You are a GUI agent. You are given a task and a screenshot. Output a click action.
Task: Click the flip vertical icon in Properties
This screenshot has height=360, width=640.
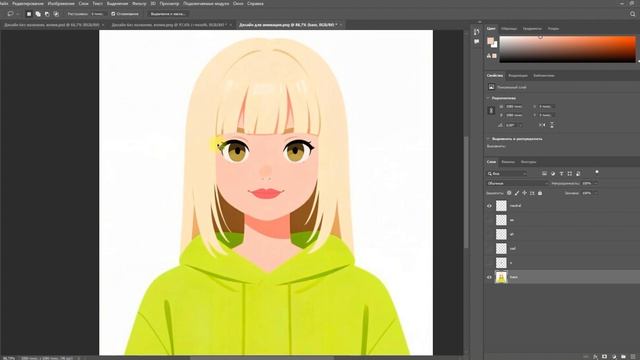552,125
